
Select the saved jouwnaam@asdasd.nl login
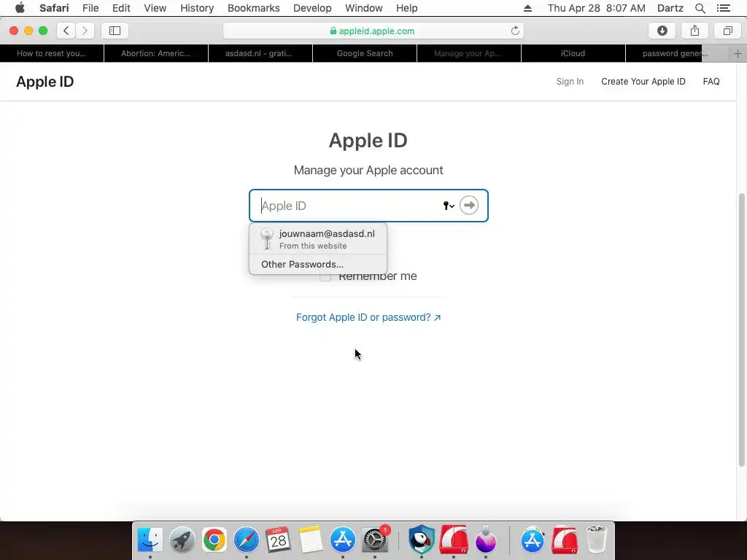318,239
